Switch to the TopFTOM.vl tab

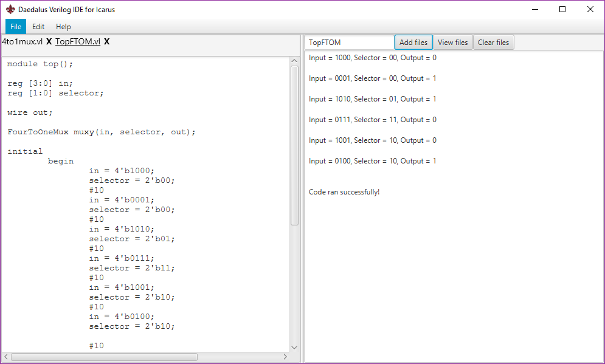78,42
